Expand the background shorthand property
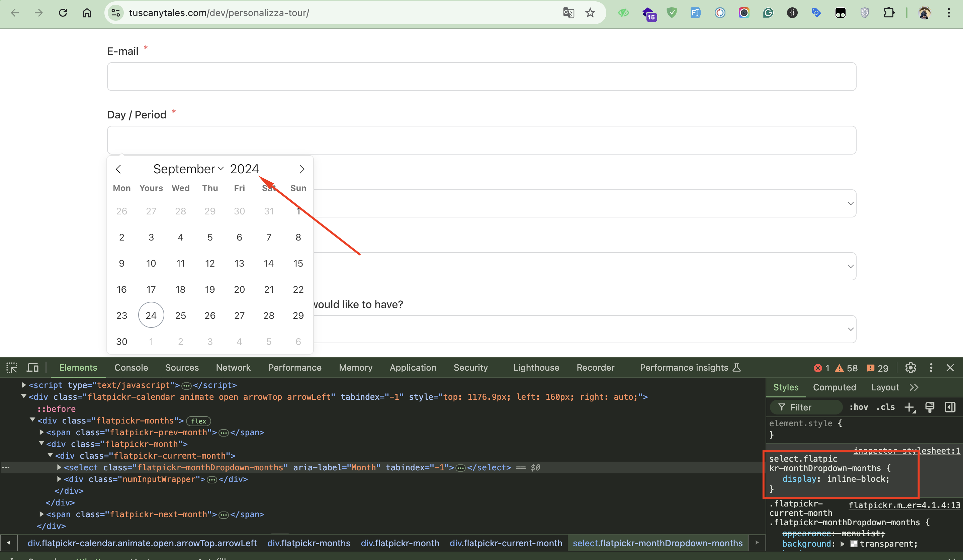Viewport: 963px width, 560px height. pos(842,544)
